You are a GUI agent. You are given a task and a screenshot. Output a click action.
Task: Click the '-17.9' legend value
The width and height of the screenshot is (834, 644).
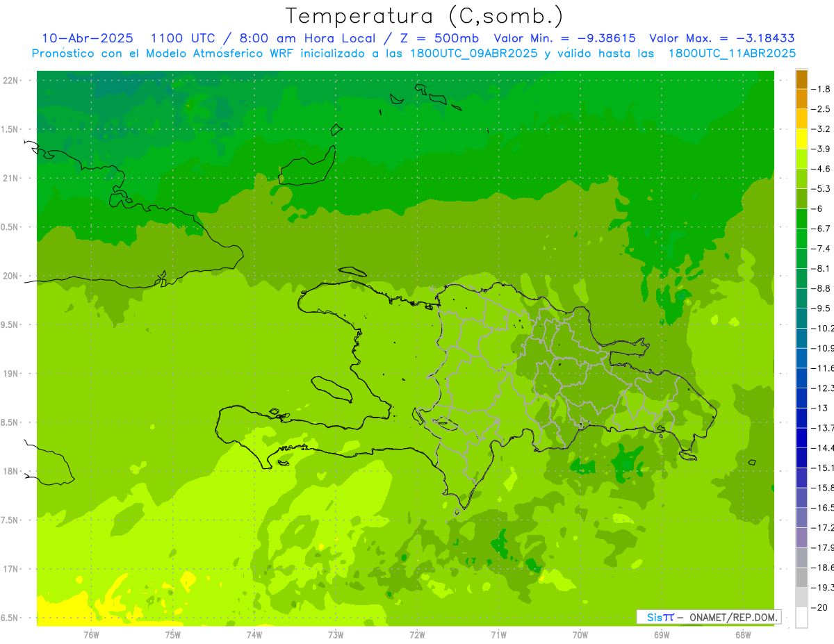click(x=824, y=547)
